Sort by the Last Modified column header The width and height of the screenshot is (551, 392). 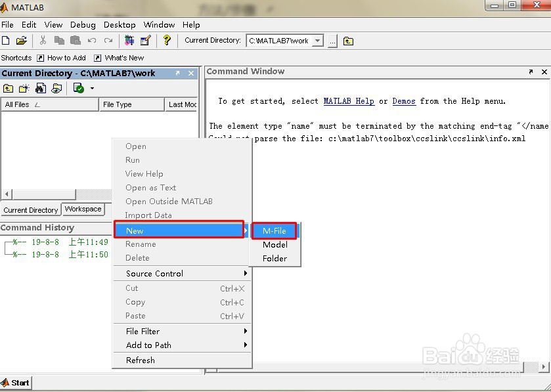181,104
